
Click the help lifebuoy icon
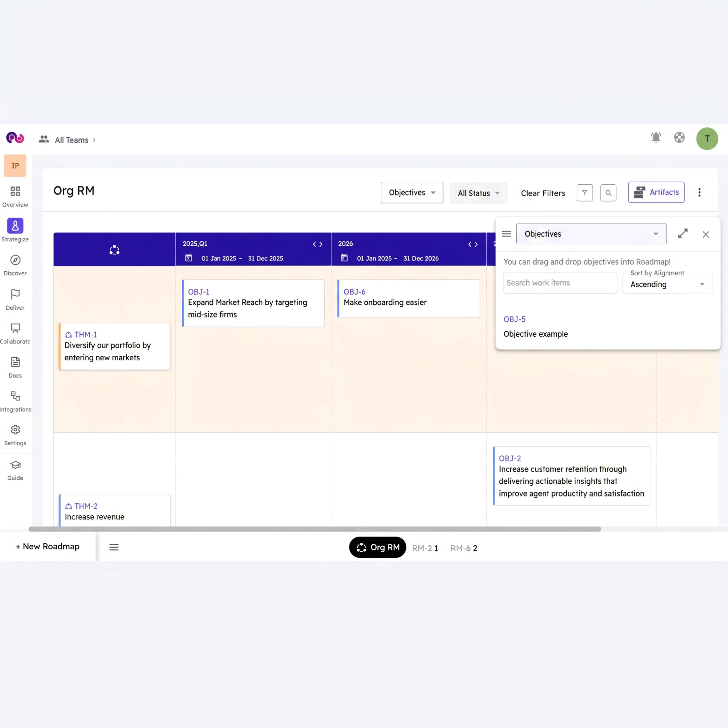click(x=679, y=138)
